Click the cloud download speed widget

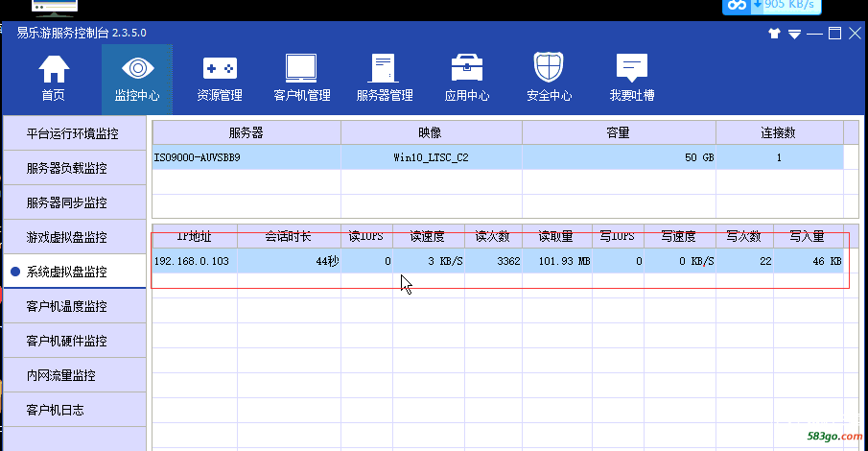[772, 7]
